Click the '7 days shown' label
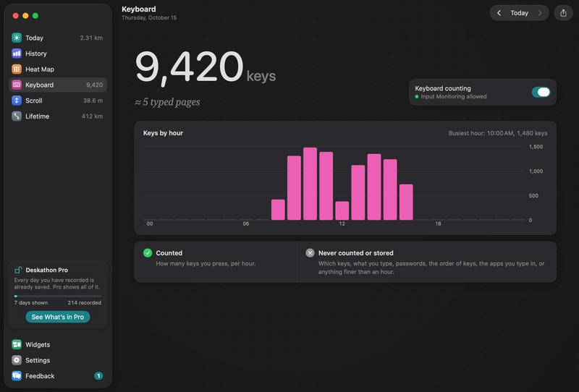The height and width of the screenshot is (392, 579). click(31, 302)
